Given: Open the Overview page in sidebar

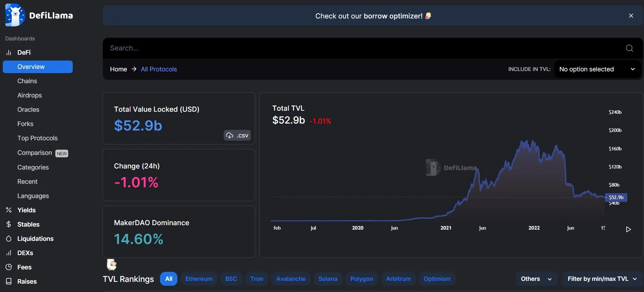Looking at the screenshot, I should tap(38, 67).
